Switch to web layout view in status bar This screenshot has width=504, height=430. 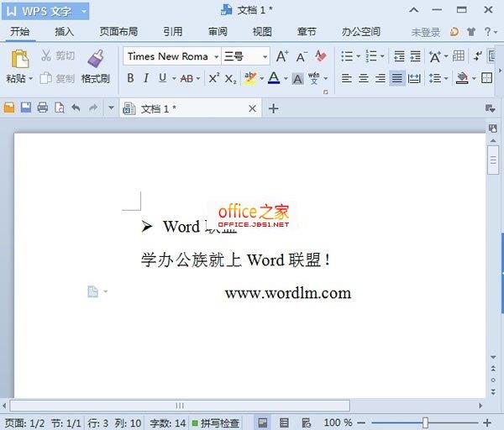[x=307, y=422]
